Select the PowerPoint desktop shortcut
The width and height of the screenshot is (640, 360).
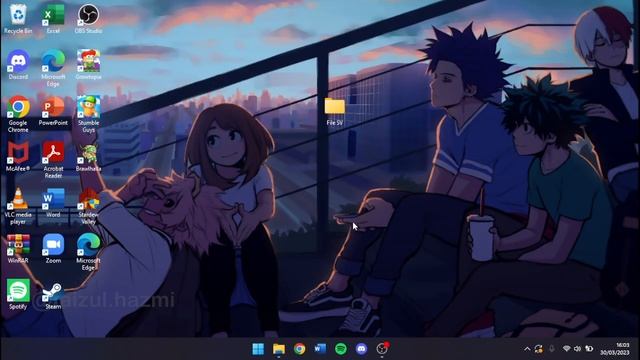(53, 111)
